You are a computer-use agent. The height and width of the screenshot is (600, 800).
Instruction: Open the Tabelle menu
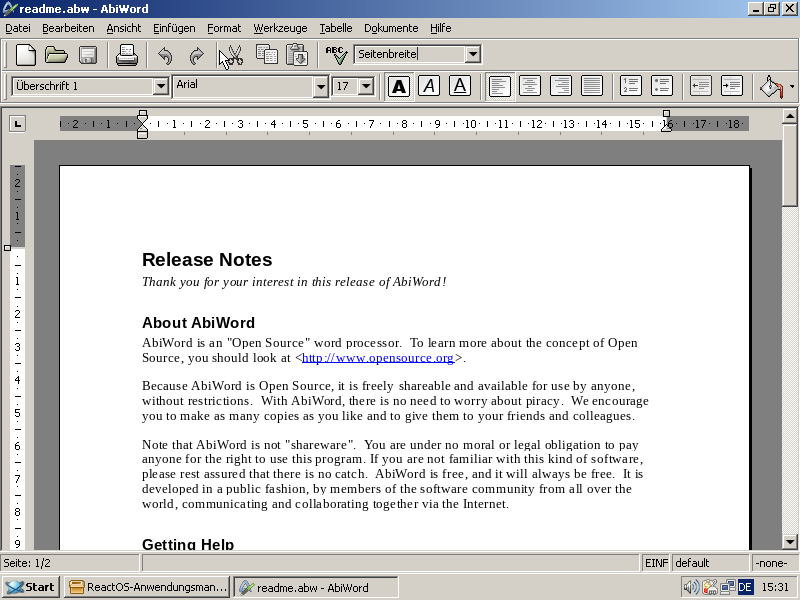coord(336,28)
